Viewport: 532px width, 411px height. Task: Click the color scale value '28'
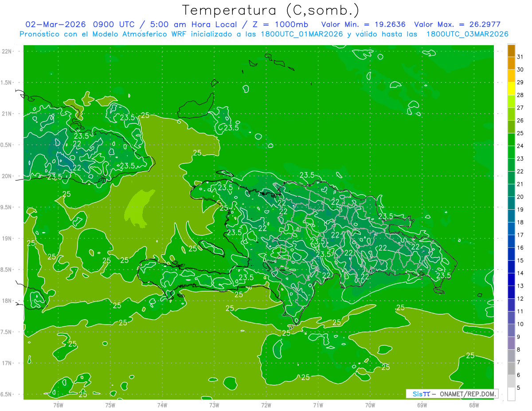click(x=520, y=95)
